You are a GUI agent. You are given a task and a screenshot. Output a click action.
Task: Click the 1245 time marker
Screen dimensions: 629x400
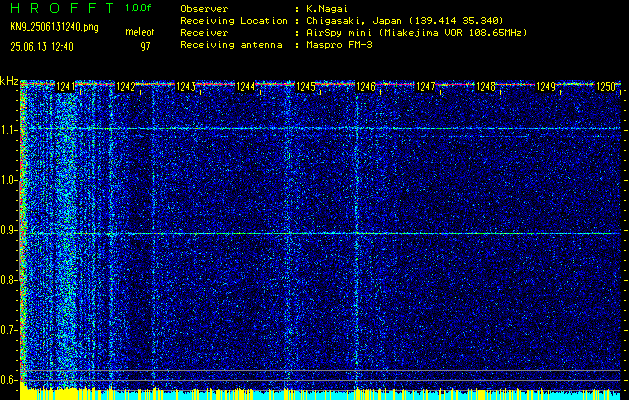pos(306,87)
